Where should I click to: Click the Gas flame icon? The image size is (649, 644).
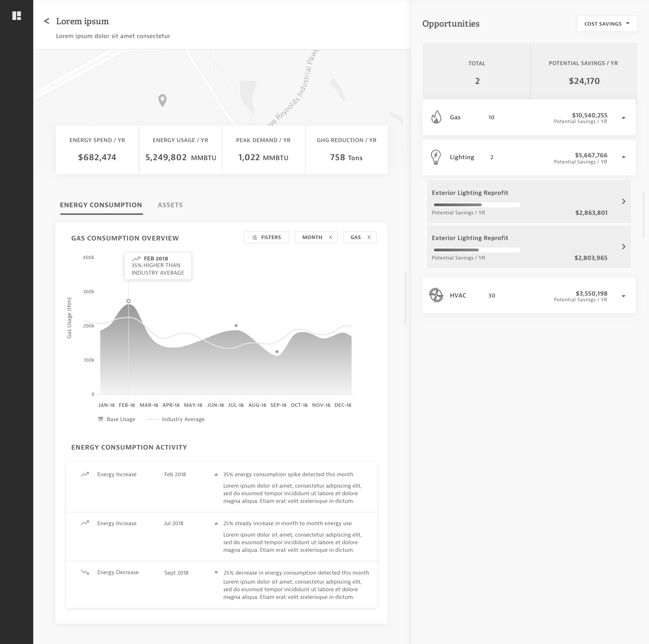436,117
